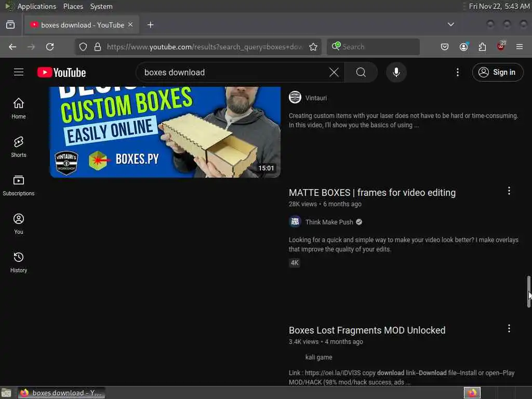
Task: Open the YouTube hamburger guide menu
Action: (19, 72)
